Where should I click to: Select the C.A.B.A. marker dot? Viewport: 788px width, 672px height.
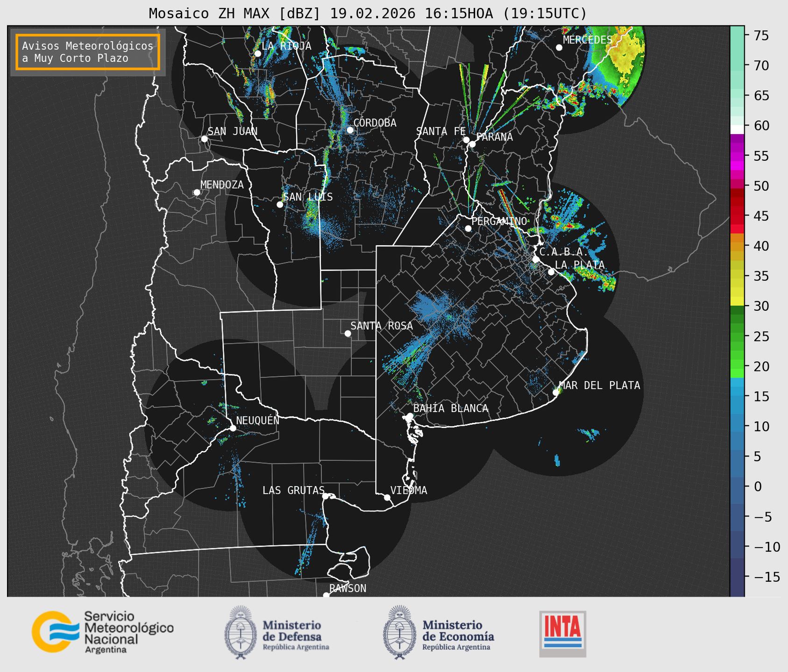536,259
